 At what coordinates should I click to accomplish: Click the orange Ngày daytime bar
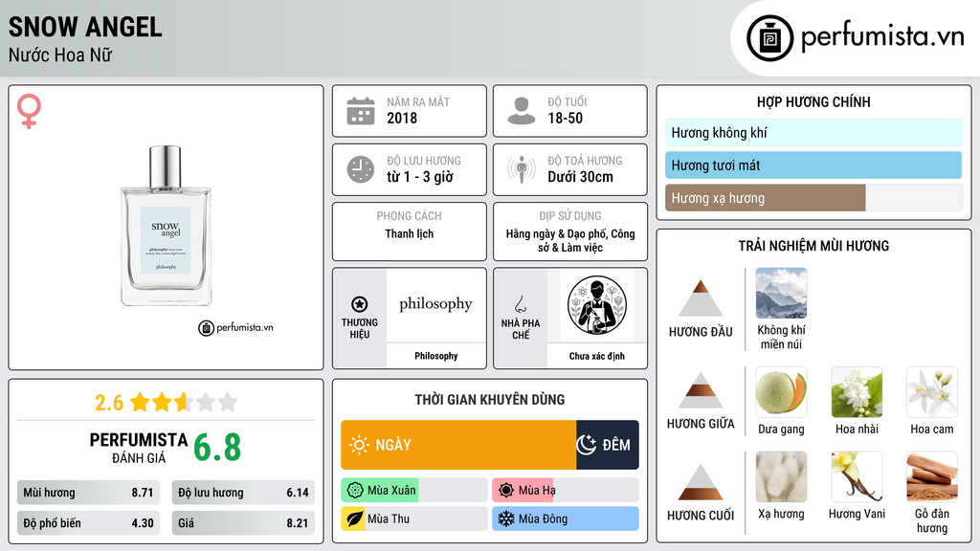pos(458,445)
